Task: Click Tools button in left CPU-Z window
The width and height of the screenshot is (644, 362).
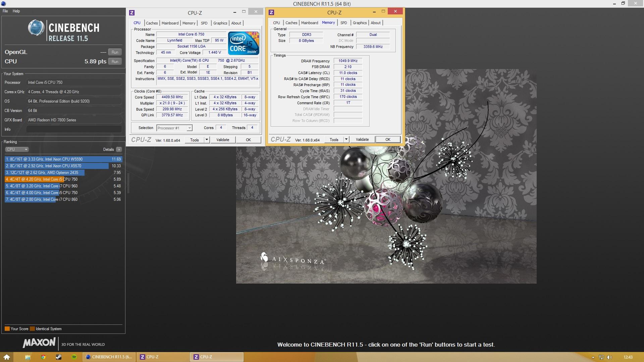Action: pos(195,140)
